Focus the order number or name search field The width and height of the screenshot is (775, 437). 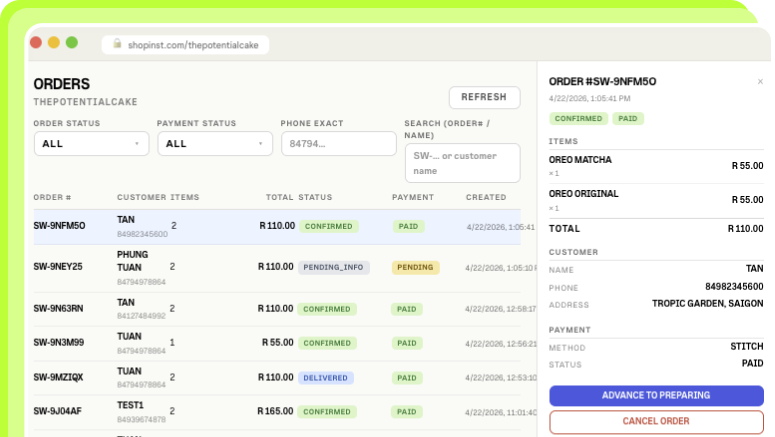point(463,163)
